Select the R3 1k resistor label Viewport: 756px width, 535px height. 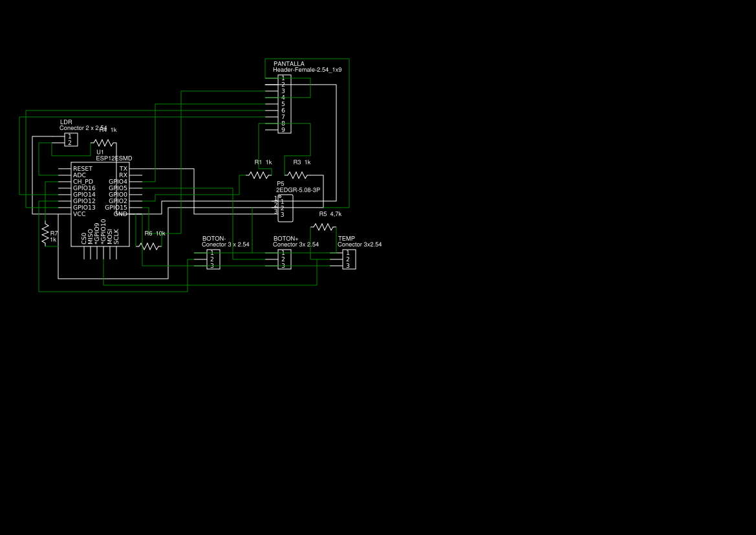pyautogui.click(x=302, y=162)
